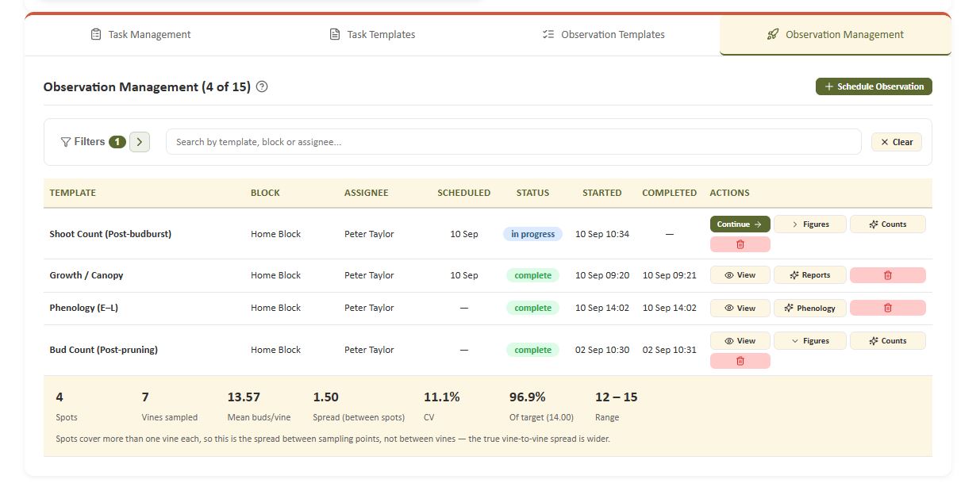Open Phenology button in Phenology row
980x487 pixels.
tap(810, 308)
